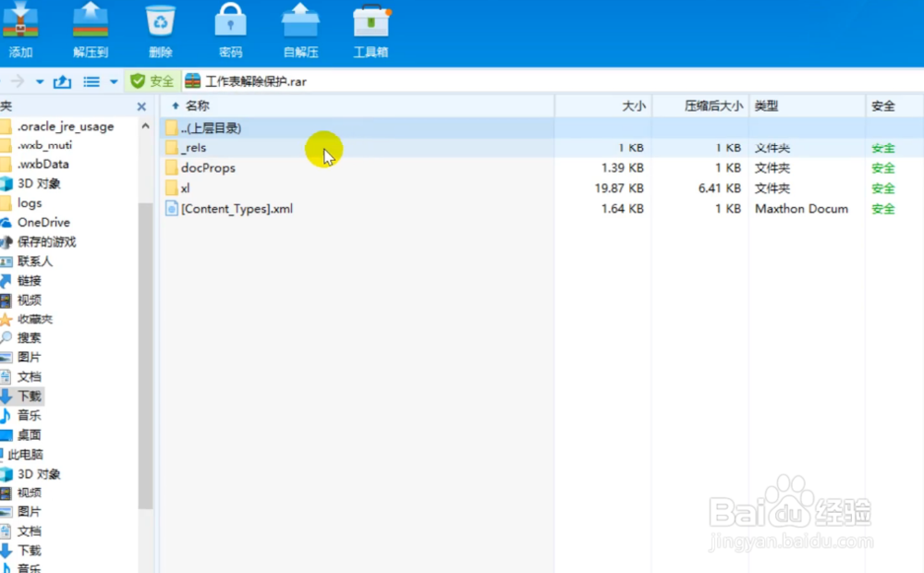Sort by the 名称 column header

tap(357, 106)
